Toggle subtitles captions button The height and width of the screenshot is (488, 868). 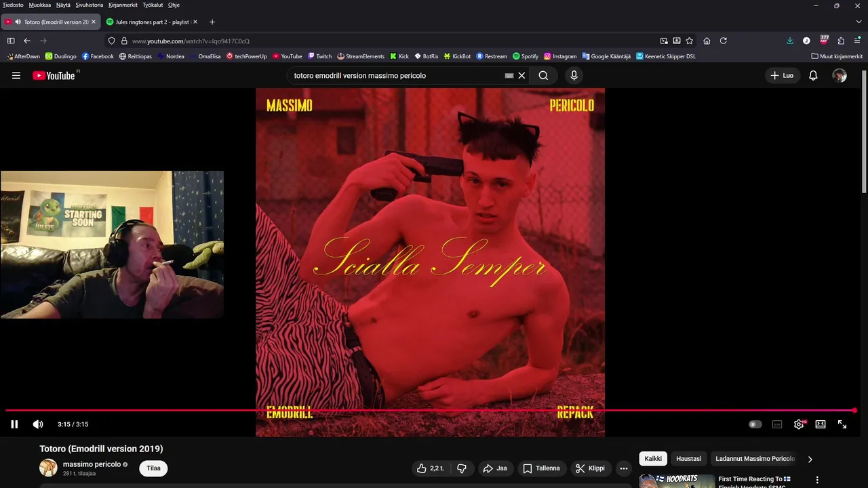(777, 424)
